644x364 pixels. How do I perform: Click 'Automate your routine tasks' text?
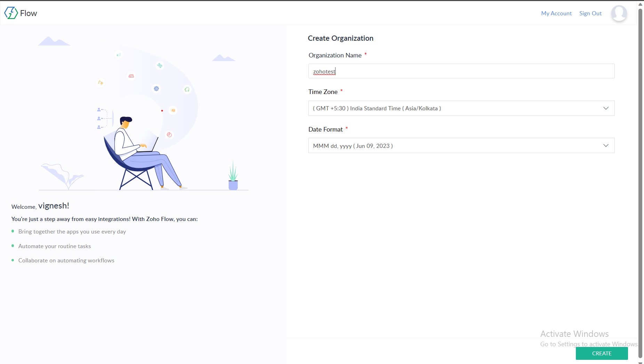click(55, 246)
